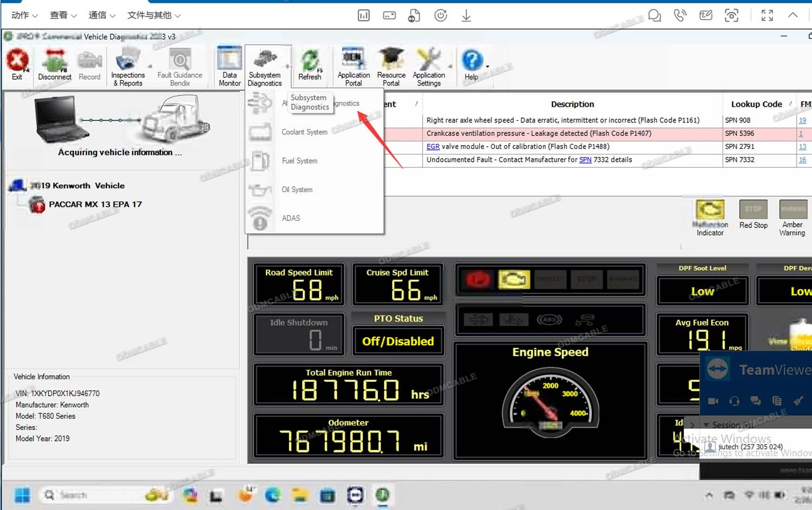Collapse the TeamViewer Session list triangle
Screen dimensions: 812x510
pyautogui.click(x=706, y=425)
